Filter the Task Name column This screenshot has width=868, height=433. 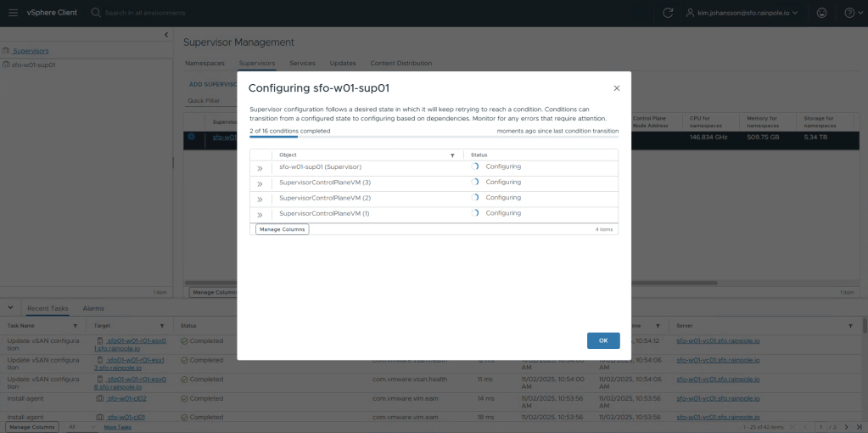75,326
